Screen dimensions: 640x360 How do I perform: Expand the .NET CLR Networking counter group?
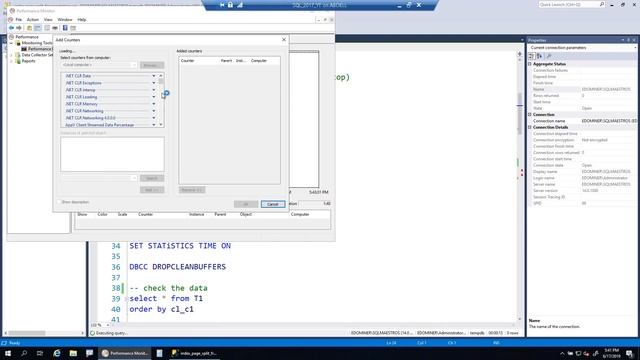(153, 111)
